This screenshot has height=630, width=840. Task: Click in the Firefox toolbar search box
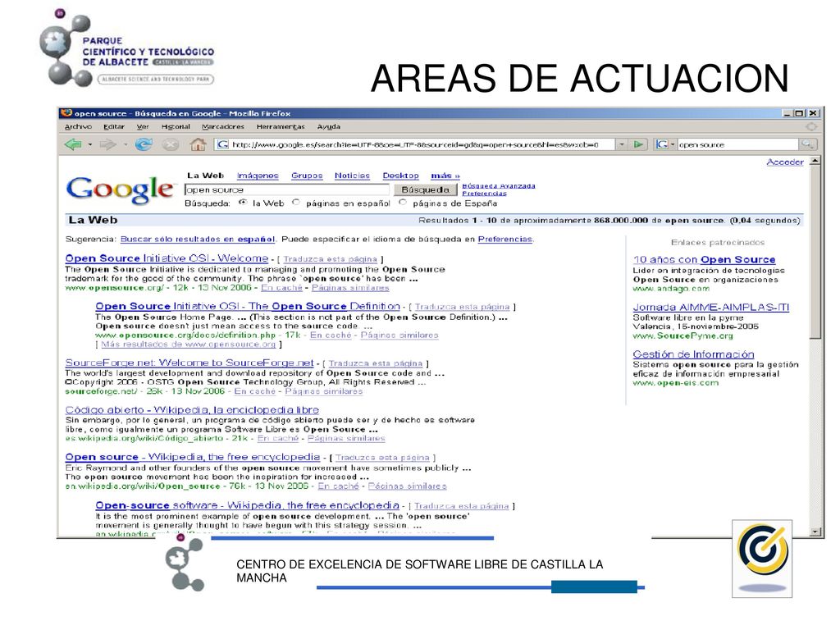click(737, 144)
